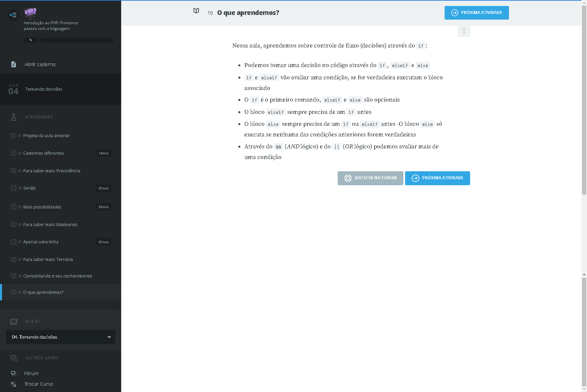Screen dimensions: 587x392
Task: Click the PHP elephant course logo
Action: point(30,13)
